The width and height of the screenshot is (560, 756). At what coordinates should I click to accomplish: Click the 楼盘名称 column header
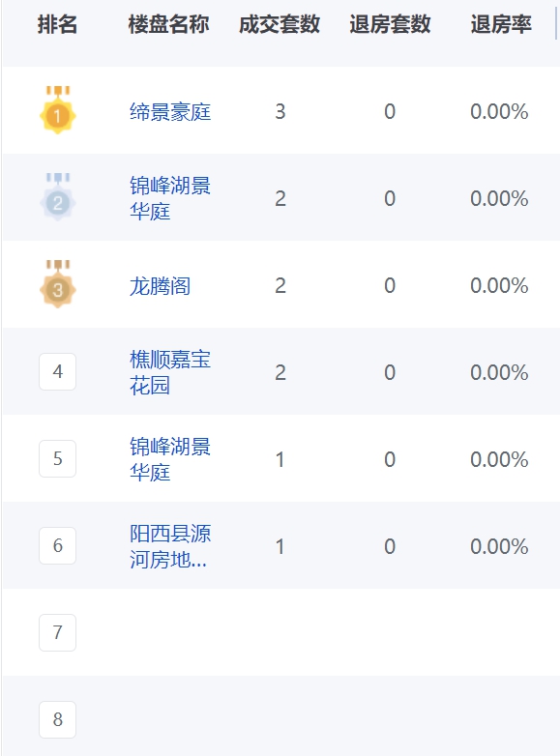(169, 24)
